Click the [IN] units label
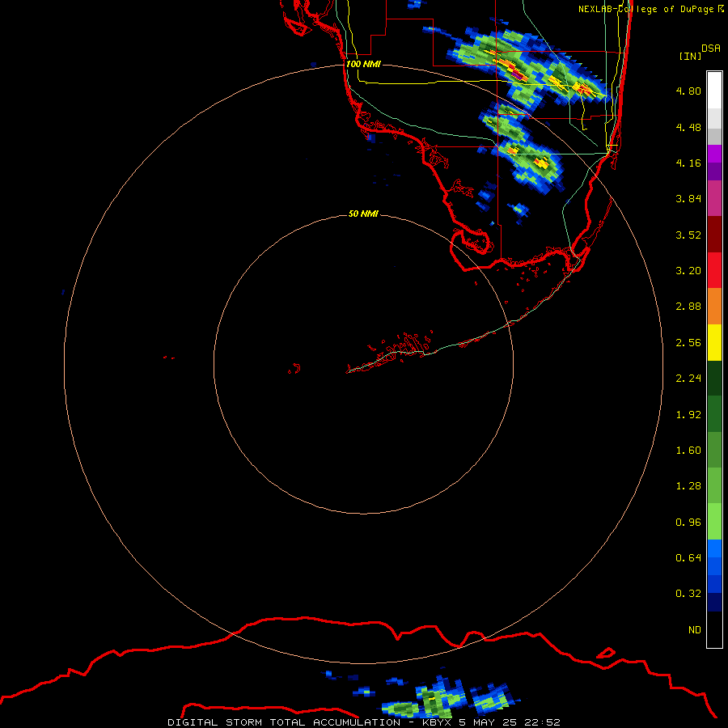The image size is (728, 728). pyautogui.click(x=690, y=56)
